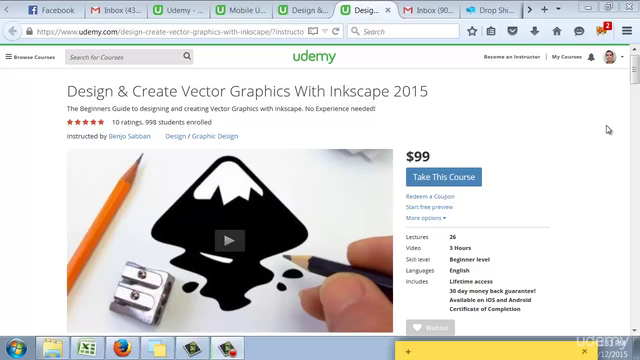640x360 pixels.
Task: Open the chat bubble Hello icon
Action: tap(579, 31)
